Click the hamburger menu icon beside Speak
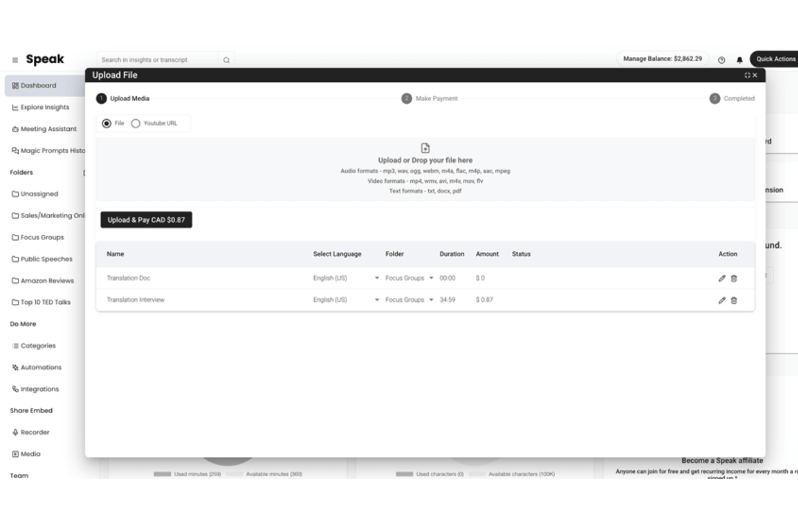 click(x=15, y=60)
